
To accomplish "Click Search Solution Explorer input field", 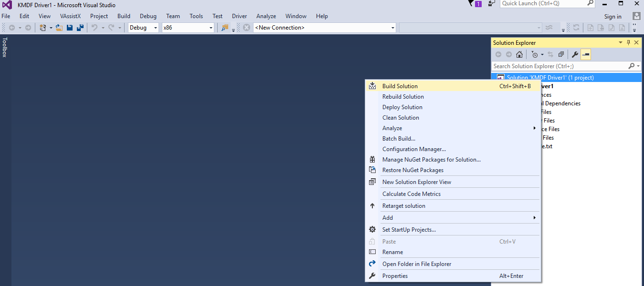I will point(560,66).
